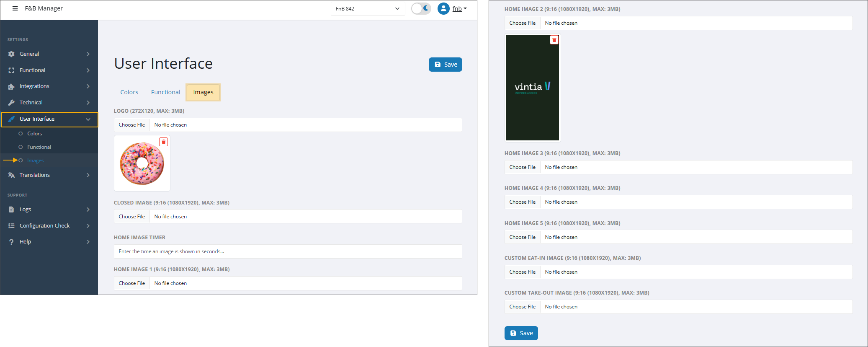Viewport: 868px width, 347px height.
Task: Choose a file for Home Image 3
Action: tap(523, 167)
